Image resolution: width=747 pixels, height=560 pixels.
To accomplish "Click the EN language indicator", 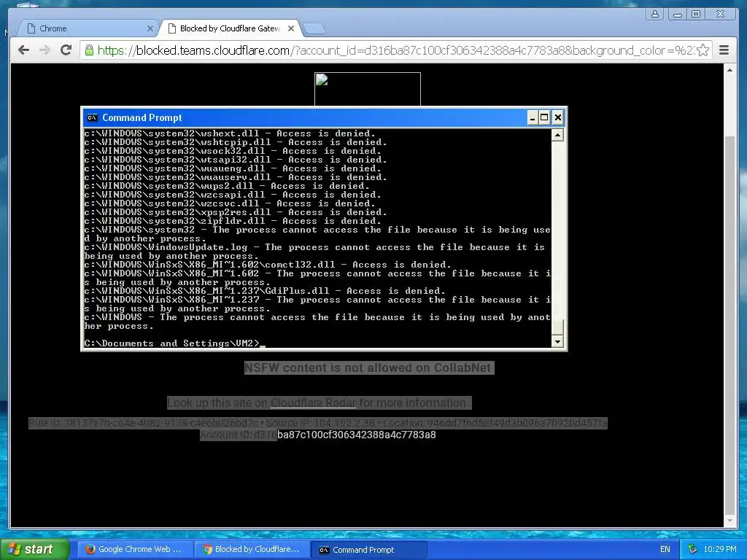I will point(665,549).
